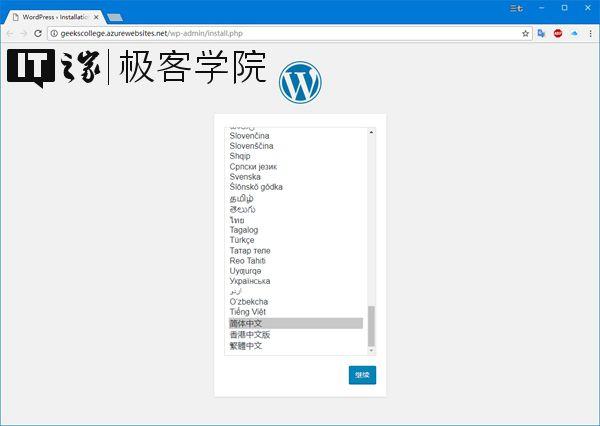
Task: Bookmark page with star icon
Action: click(525, 34)
